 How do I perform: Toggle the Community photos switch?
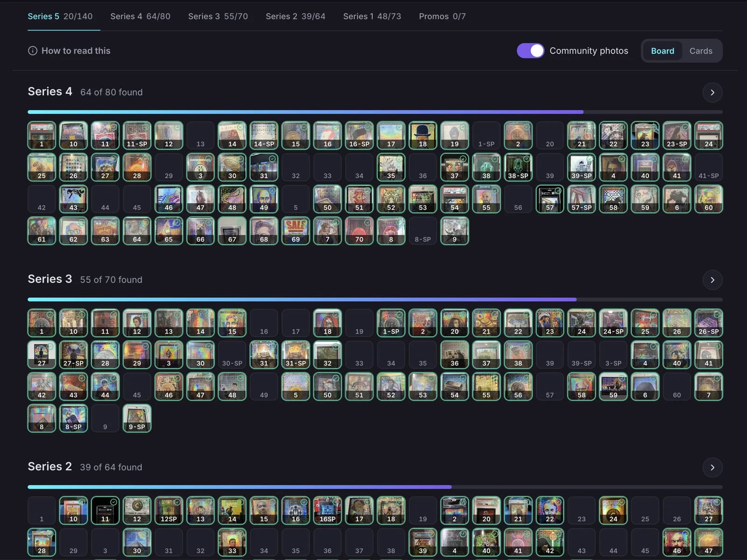[x=530, y=51]
